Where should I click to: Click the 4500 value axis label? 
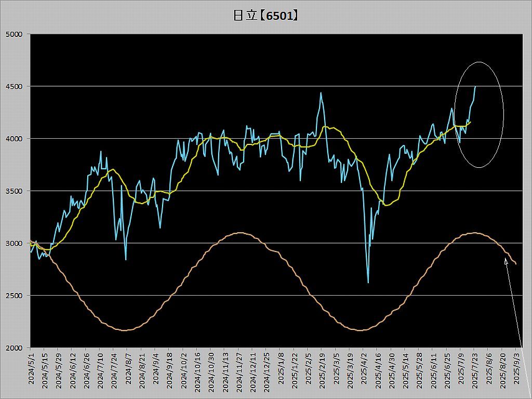click(17, 86)
